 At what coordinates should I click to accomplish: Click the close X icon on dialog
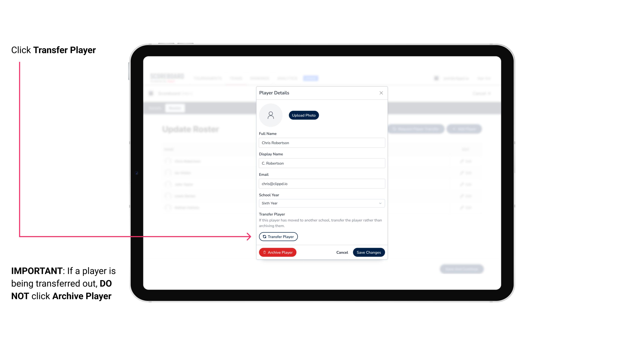(x=381, y=93)
